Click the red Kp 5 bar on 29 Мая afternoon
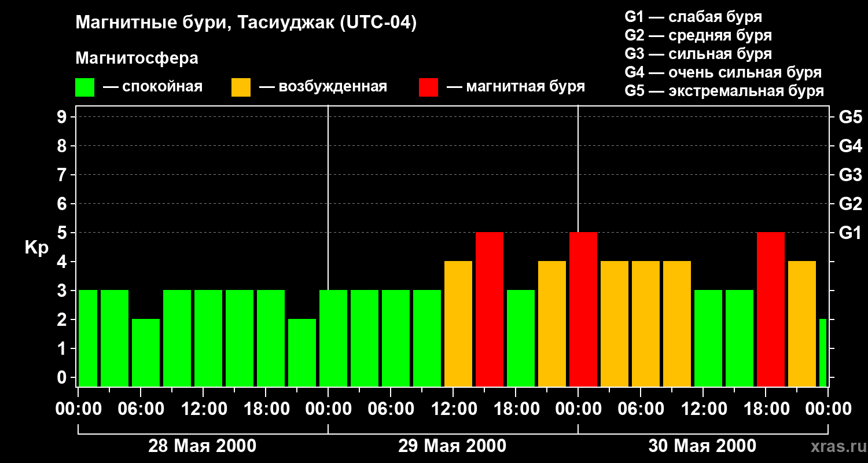868x463 pixels. [490, 309]
